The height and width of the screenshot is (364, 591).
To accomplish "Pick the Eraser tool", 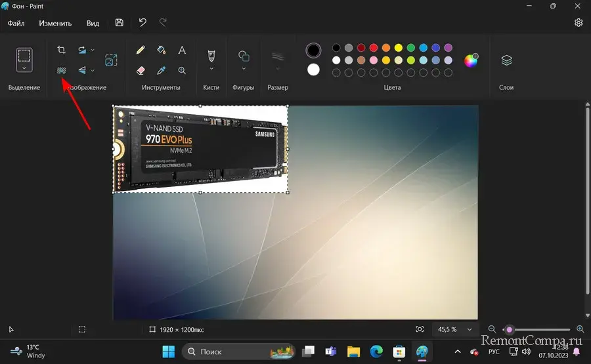I will pos(140,70).
